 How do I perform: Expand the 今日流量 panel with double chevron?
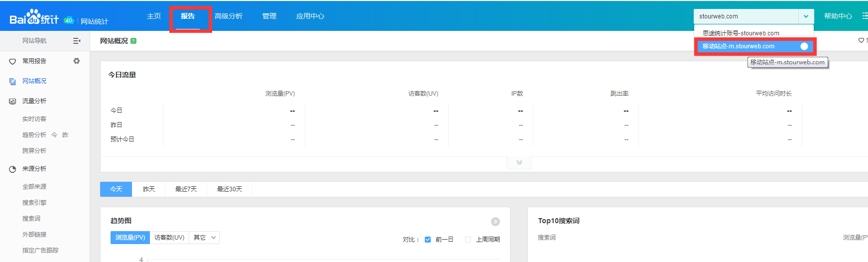tap(519, 162)
